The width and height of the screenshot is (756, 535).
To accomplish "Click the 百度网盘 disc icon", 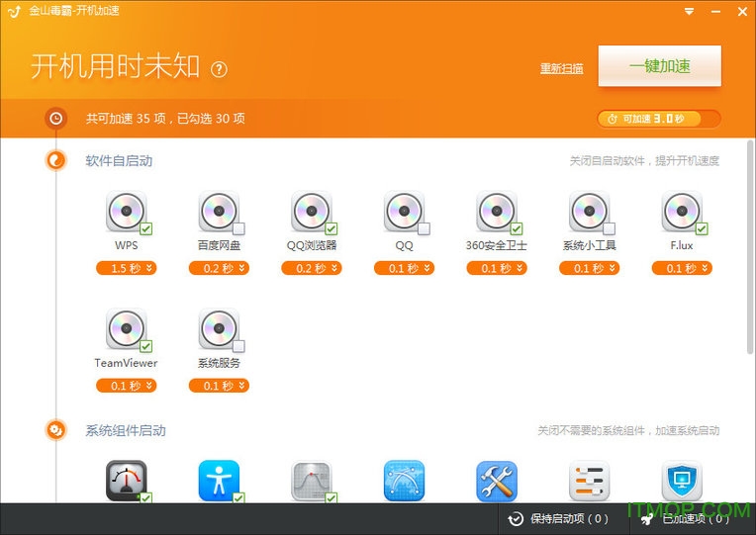I will pyautogui.click(x=219, y=211).
